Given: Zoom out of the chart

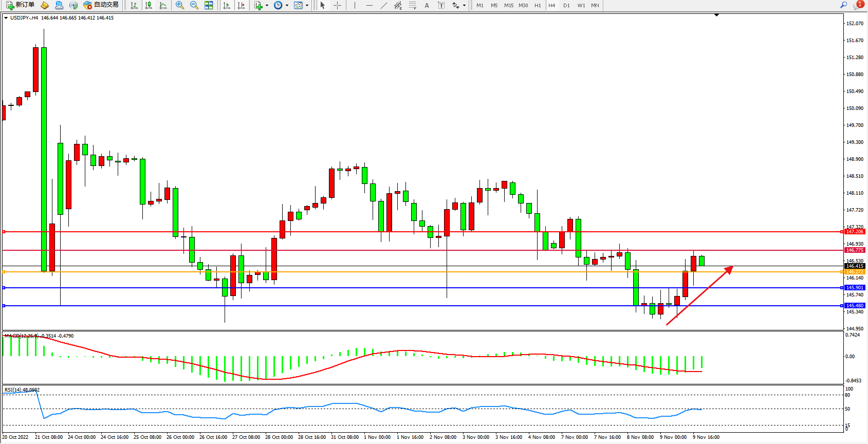Looking at the screenshot, I should pyautogui.click(x=194, y=5).
